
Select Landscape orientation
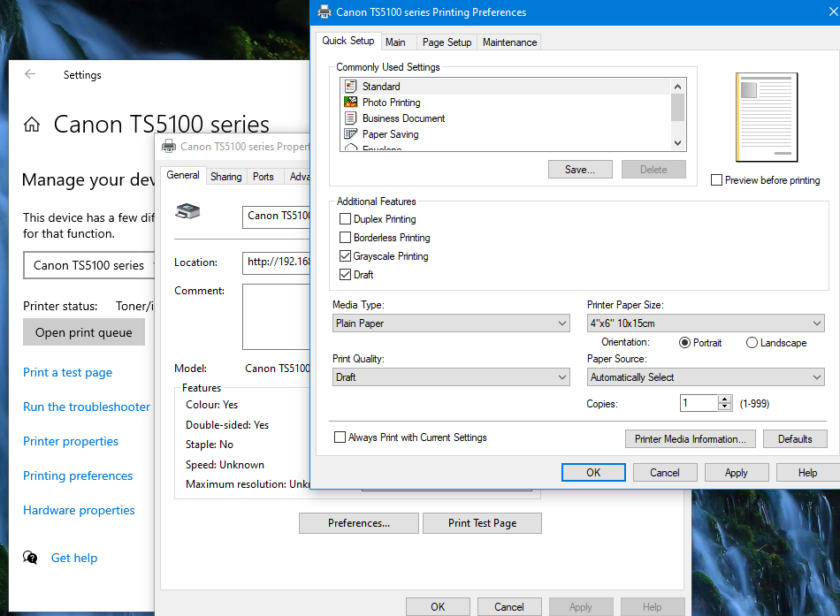752,343
